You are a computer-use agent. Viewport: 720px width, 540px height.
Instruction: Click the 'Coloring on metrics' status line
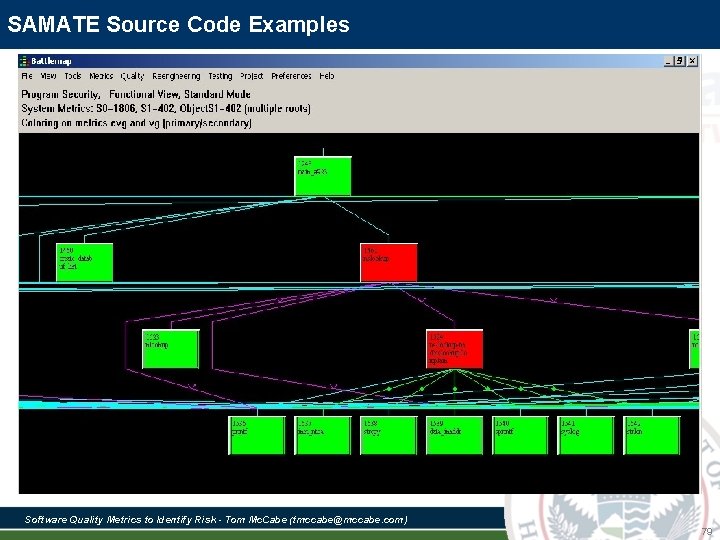tap(136, 123)
